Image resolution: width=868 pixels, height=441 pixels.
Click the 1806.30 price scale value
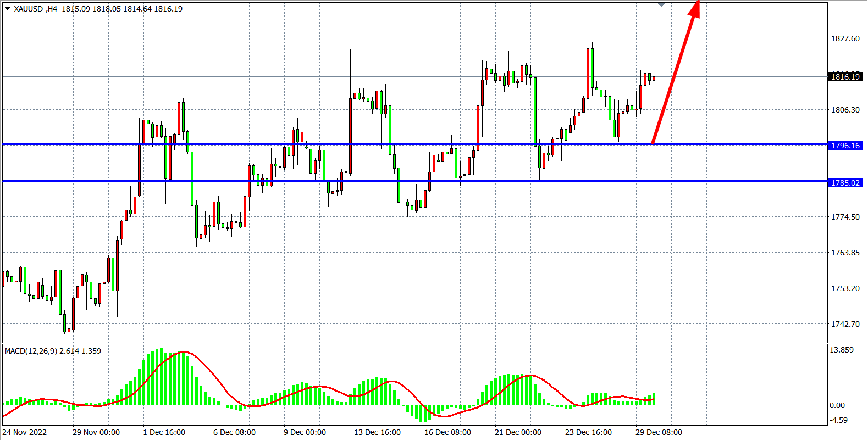coord(845,110)
